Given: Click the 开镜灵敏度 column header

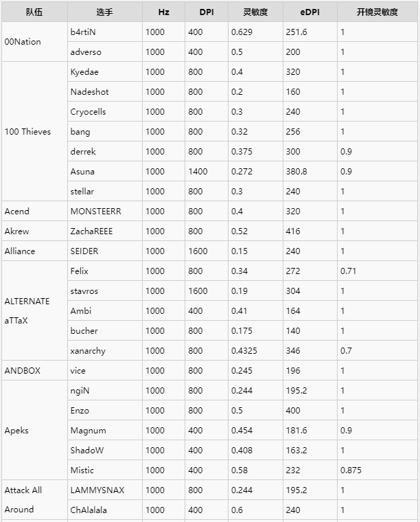Looking at the screenshot, I should pos(377,12).
